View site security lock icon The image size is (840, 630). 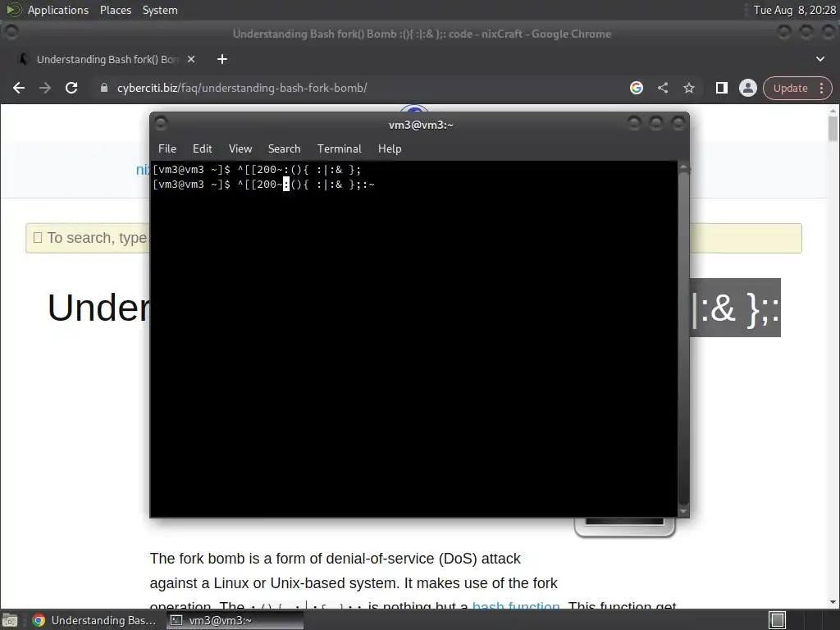(104, 88)
